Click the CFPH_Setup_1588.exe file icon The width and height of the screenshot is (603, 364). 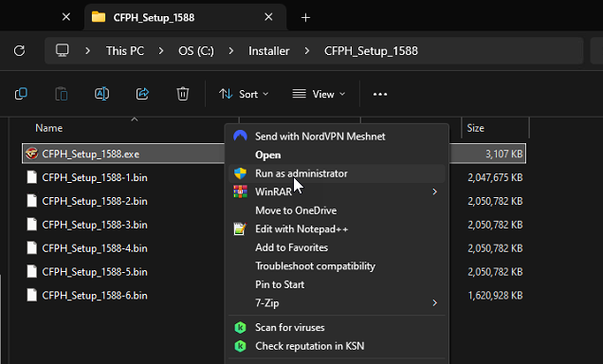[x=31, y=154]
